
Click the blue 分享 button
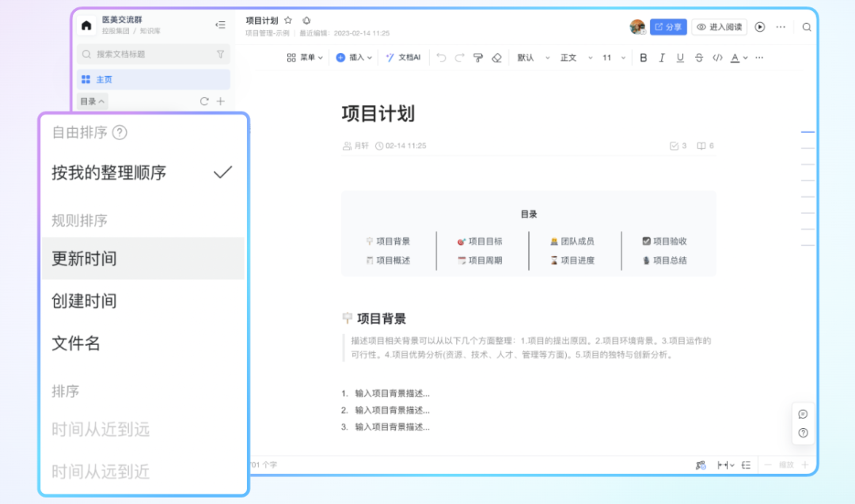(668, 27)
